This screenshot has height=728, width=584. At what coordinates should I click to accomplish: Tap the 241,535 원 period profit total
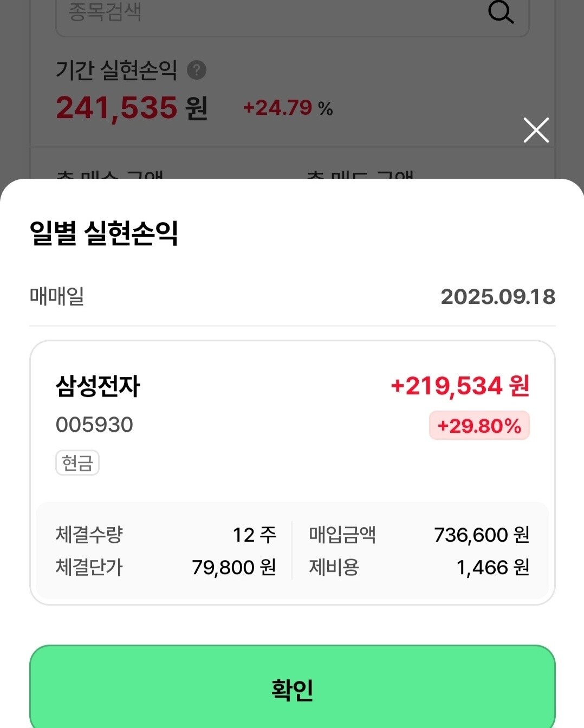tap(132, 107)
